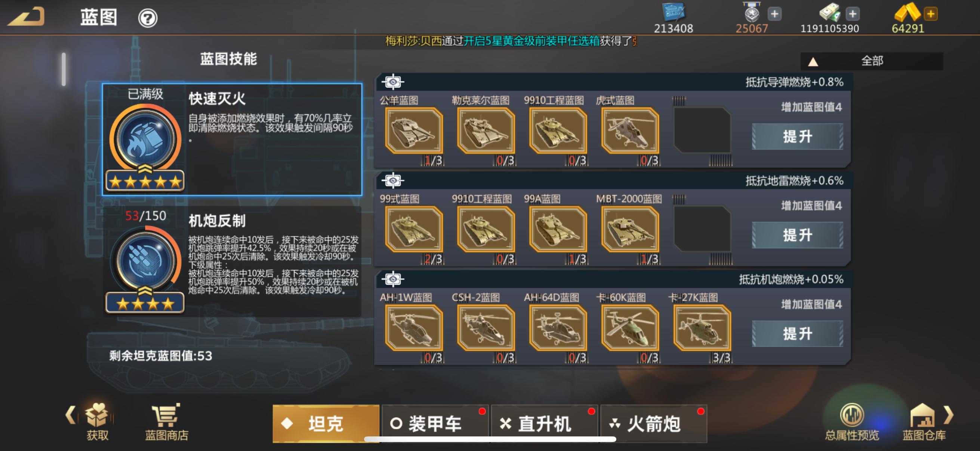
Task: Click the left chevron beside 获取
Action: 70,415
